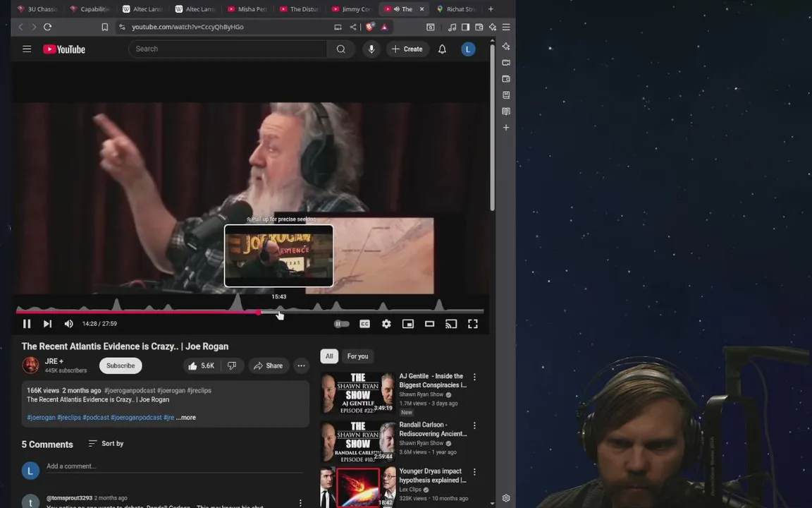This screenshot has height=508, width=812.
Task: Switch to the Jimmy Cor tab
Action: coord(353,8)
